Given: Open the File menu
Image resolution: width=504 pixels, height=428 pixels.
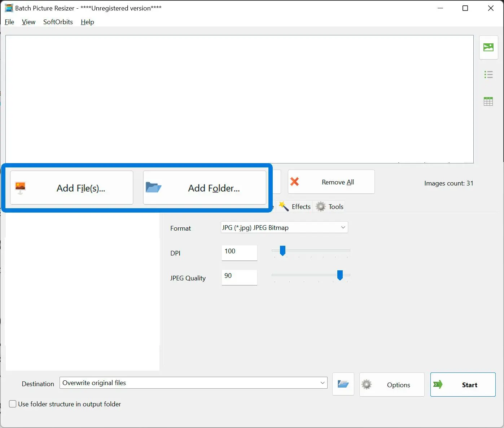Looking at the screenshot, I should point(9,22).
